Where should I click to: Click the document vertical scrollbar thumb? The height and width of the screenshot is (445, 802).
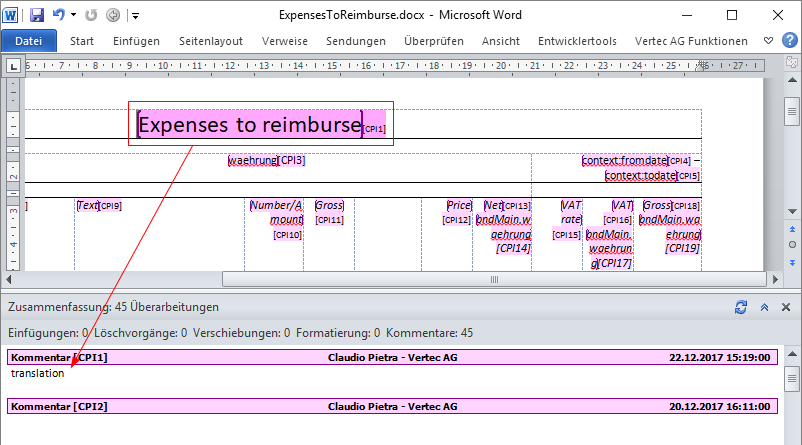coord(792,108)
